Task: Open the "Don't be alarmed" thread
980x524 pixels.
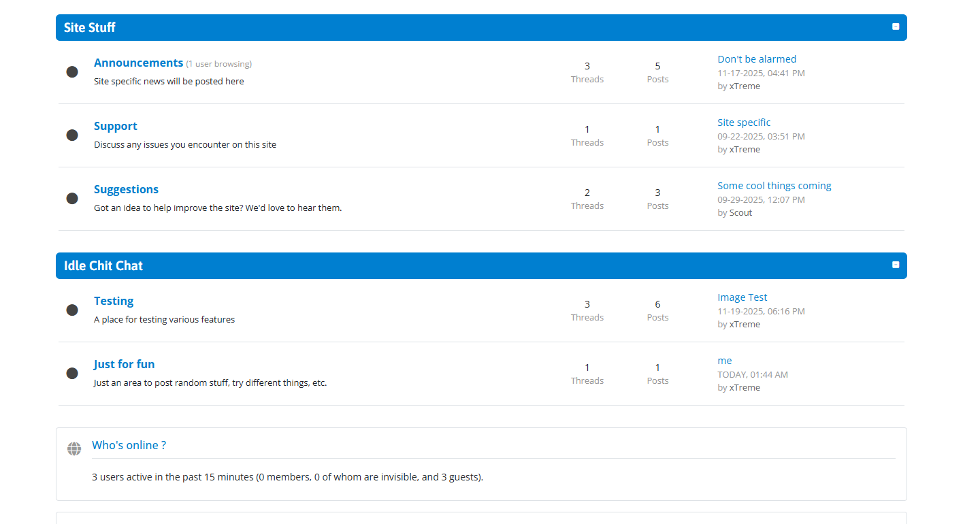Action: click(756, 59)
